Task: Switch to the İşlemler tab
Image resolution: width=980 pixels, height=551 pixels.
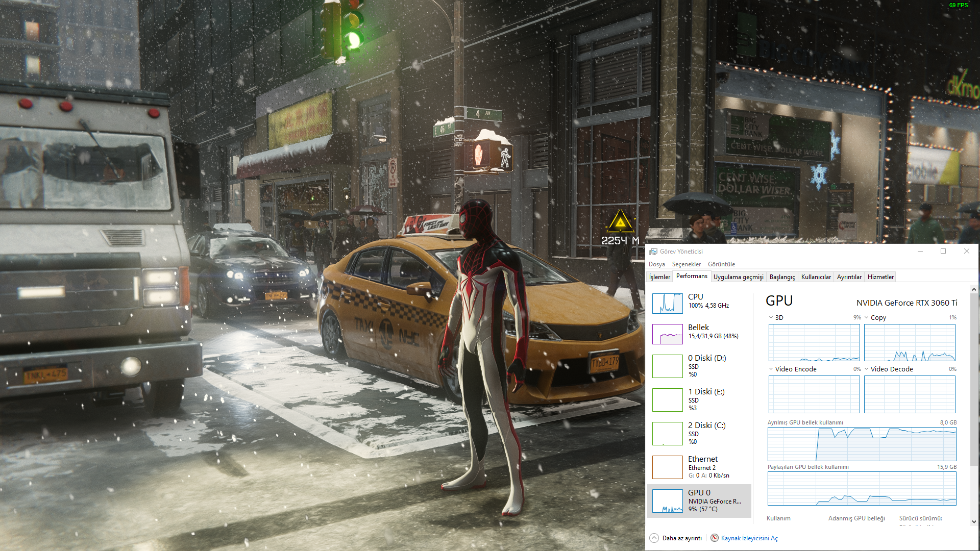Action: point(659,277)
